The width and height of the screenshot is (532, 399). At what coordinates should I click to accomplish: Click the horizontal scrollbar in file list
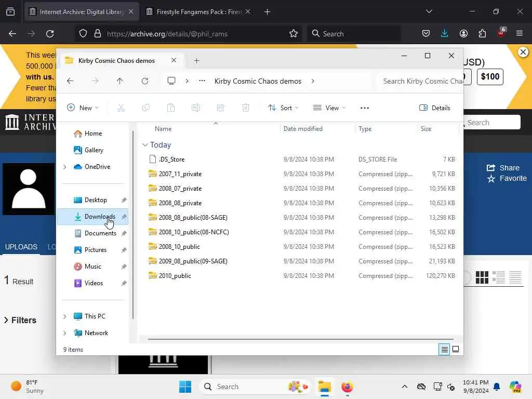[301, 339]
